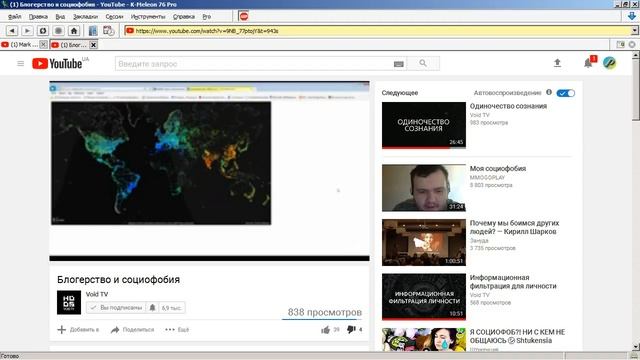Close the (1) Блог... tab

click(93, 45)
